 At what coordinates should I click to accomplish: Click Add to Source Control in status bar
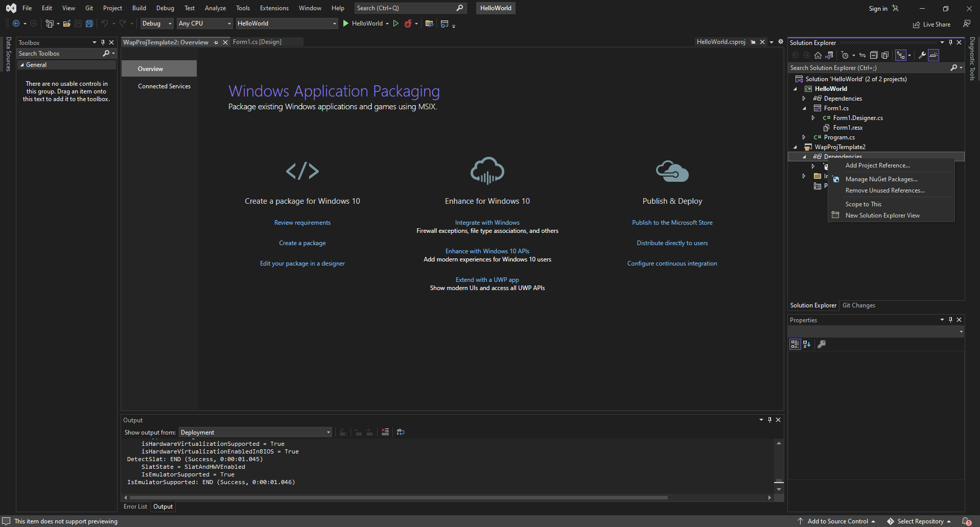[837, 521]
